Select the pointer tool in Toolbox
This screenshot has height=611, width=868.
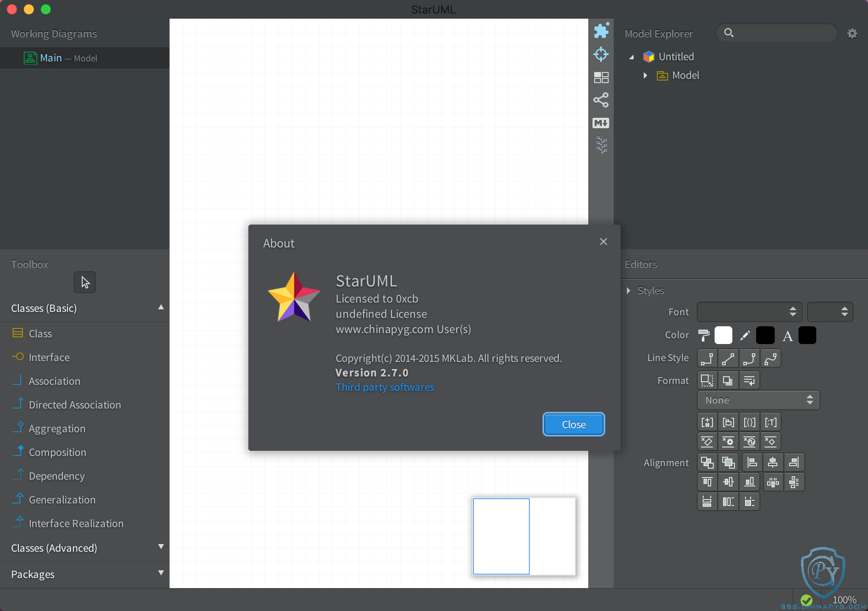[x=85, y=282]
